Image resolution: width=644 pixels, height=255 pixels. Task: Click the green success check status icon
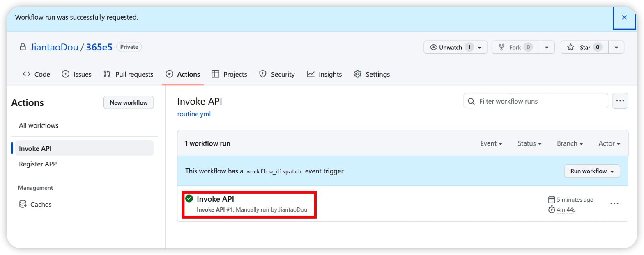click(x=189, y=199)
